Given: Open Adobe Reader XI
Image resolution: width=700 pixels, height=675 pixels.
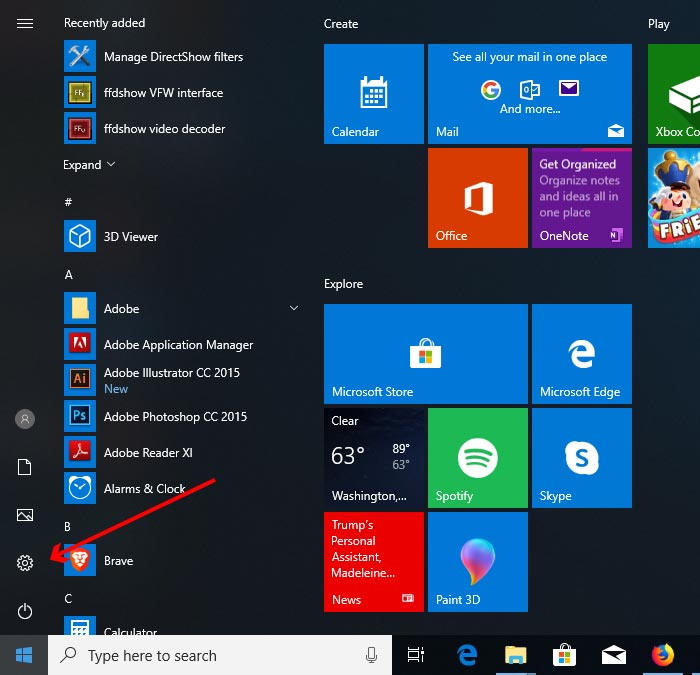Looking at the screenshot, I should tap(183, 452).
